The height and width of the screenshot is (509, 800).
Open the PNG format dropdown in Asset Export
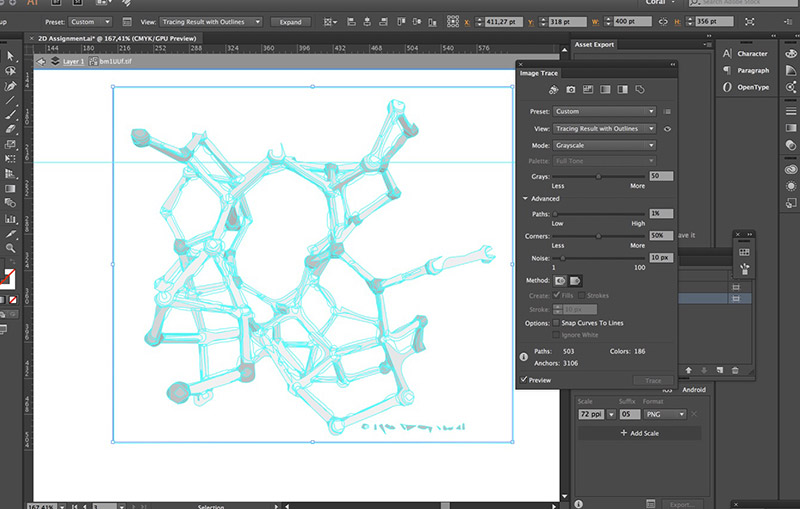pos(665,415)
